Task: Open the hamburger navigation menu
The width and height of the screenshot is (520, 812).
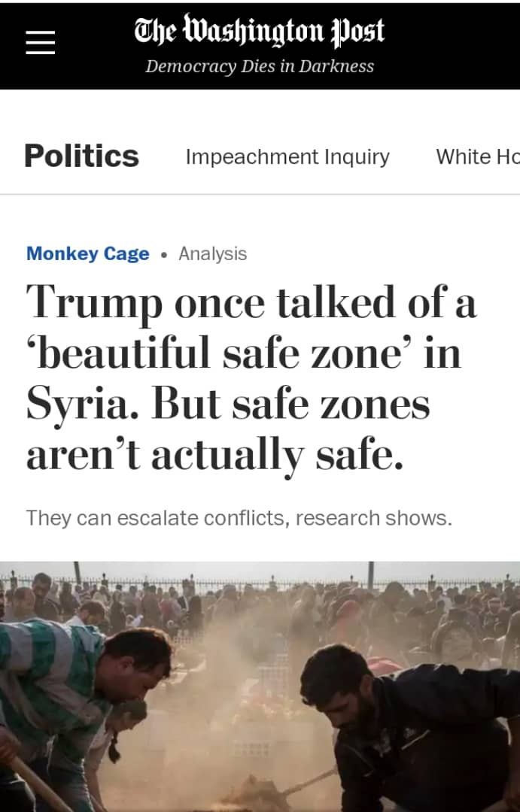Action: click(x=41, y=43)
